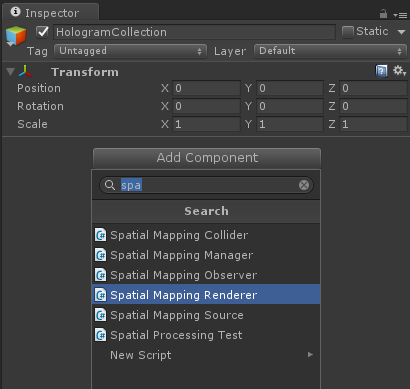Collapse the Transform component foldout
This screenshot has height=389, width=410.
(x=11, y=72)
